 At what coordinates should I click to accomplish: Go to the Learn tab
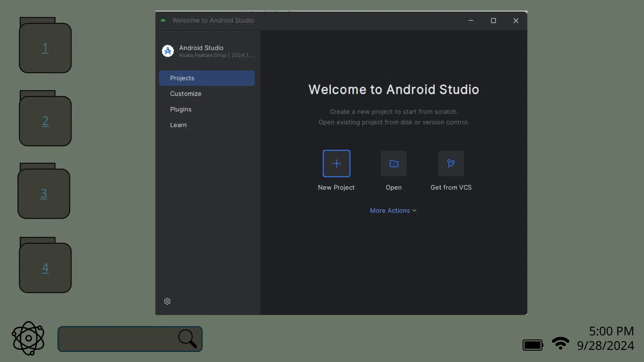tap(178, 125)
